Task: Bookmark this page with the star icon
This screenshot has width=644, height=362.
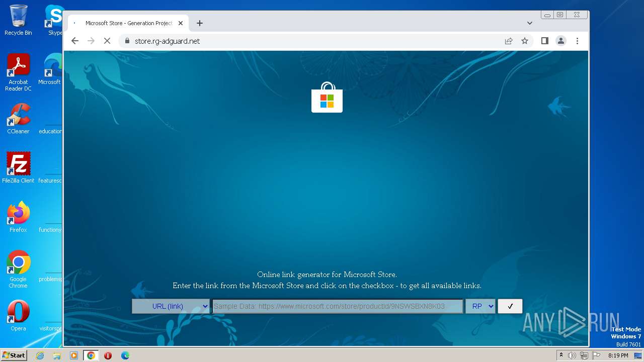Action: point(525,41)
